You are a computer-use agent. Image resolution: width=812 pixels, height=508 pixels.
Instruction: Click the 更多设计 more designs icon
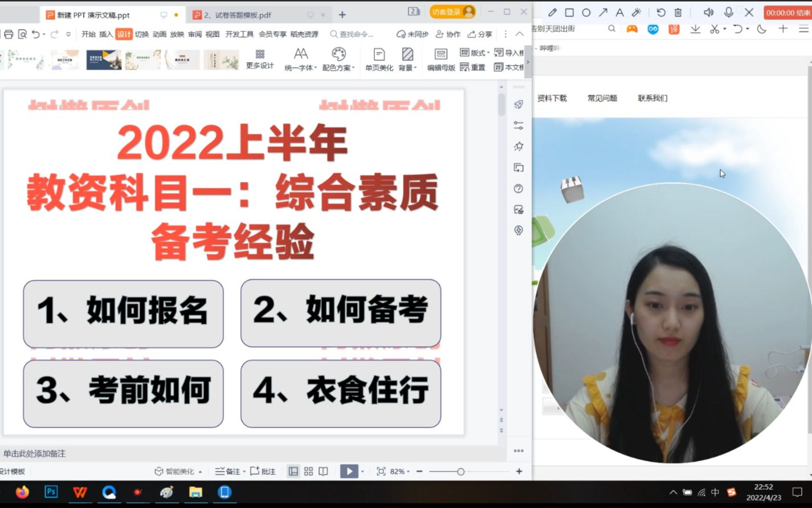coord(259,59)
